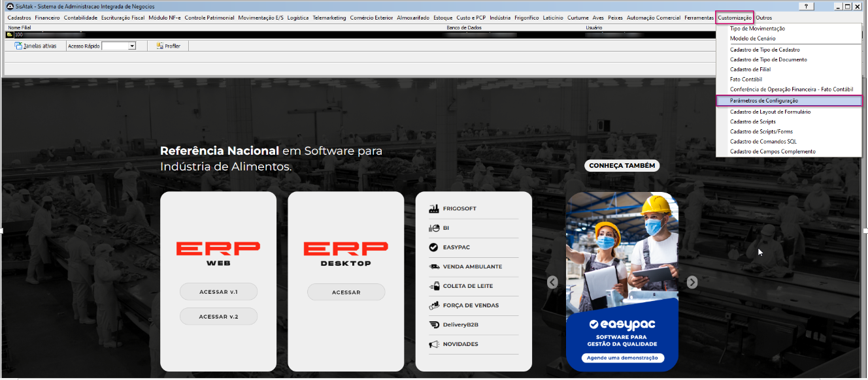Open the Almoxarifado menu

(x=413, y=18)
